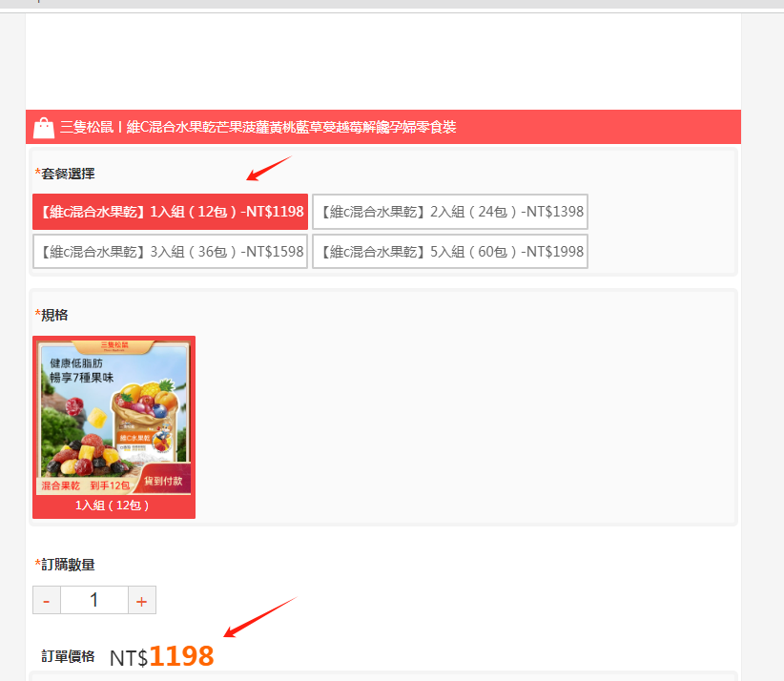
Task: Click the shopping bag icon in the red header
Action: (x=44, y=128)
